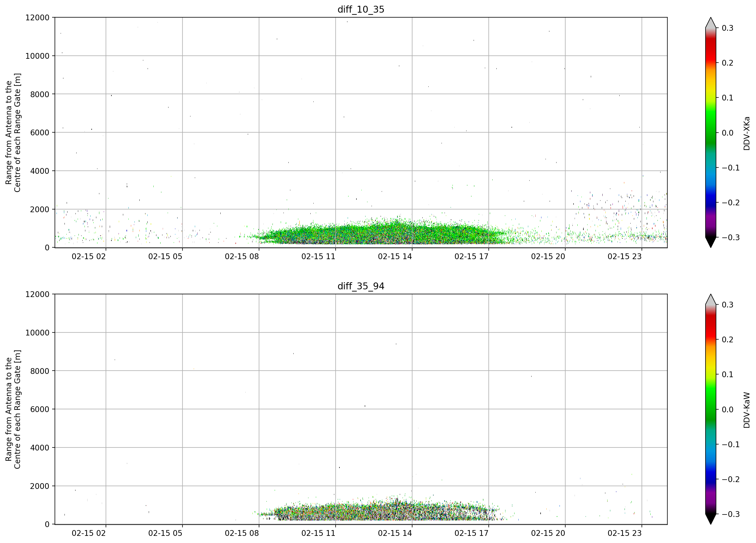Click the 02-15 11 x-tick under the diff_10_35 plot

pyautogui.click(x=318, y=256)
